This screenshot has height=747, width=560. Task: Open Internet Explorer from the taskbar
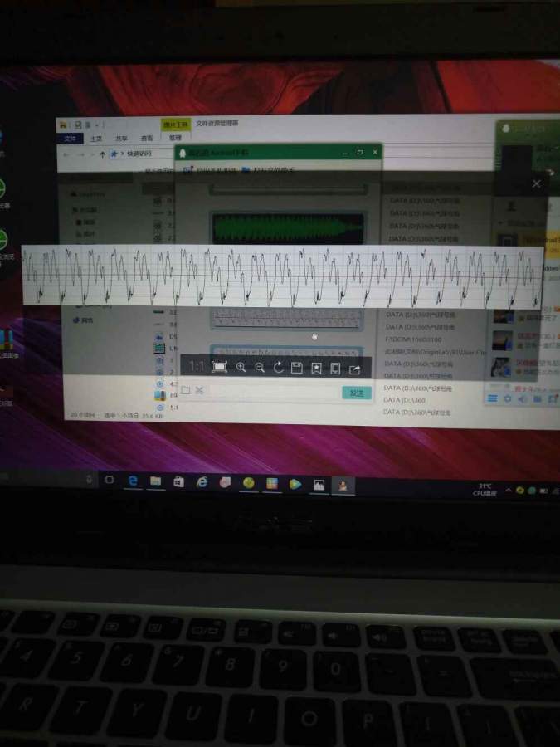(202, 482)
